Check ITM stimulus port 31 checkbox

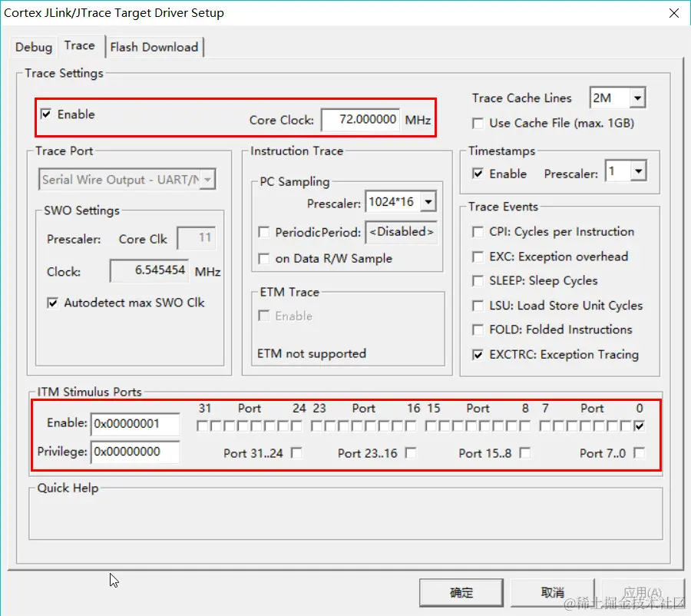(202, 426)
